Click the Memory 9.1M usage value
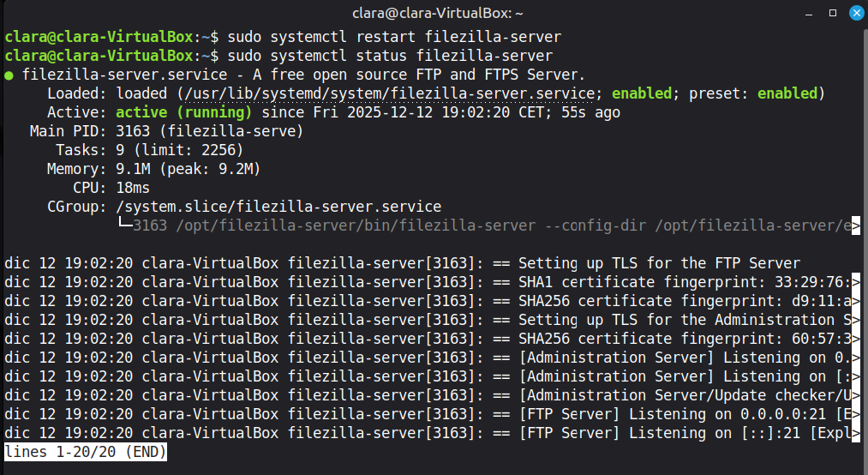Image resolution: width=868 pixels, height=475 pixels. pos(133,169)
